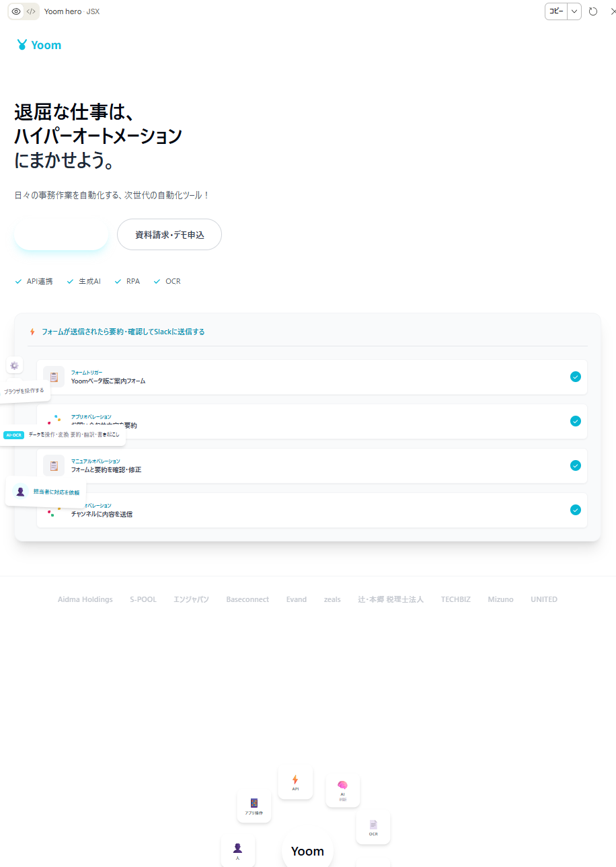
Task: Click the AI-OCR badge
Action: [x=13, y=435]
